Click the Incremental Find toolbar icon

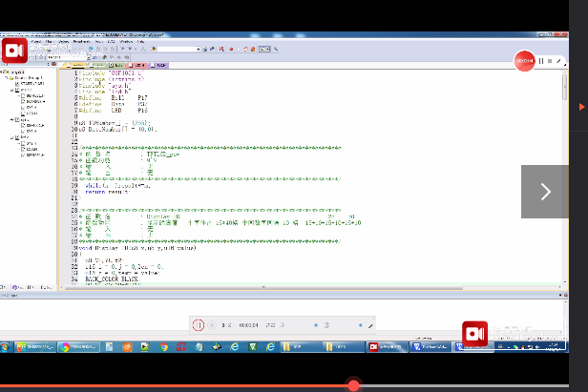pyautogui.click(x=212, y=49)
